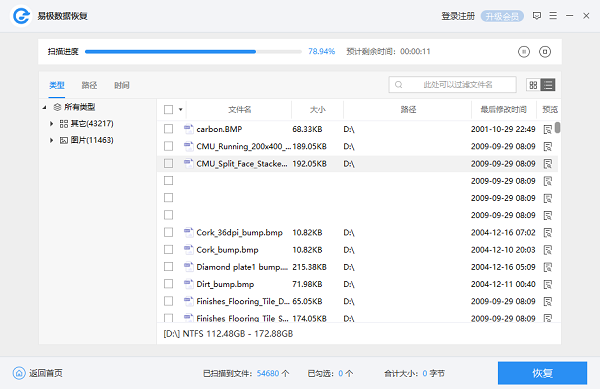600x389 pixels.
Task: Toggle the select-all header checkbox
Action: (x=168, y=109)
